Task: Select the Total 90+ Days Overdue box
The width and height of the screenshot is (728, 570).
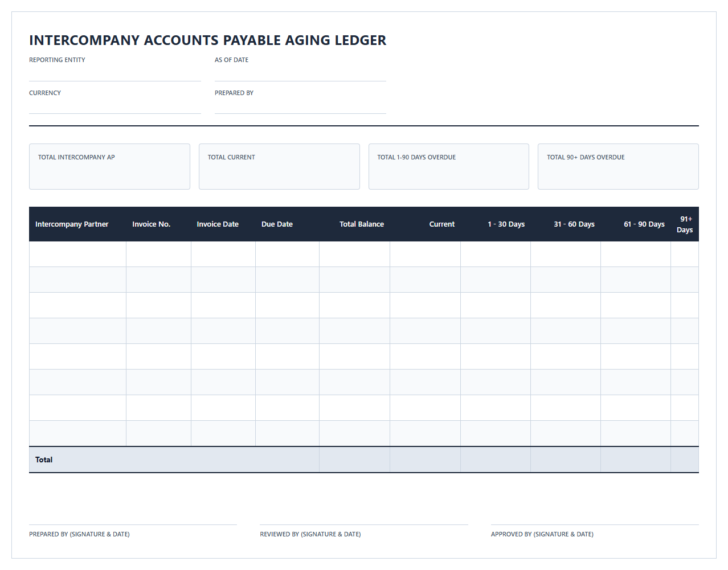Action: coord(618,166)
